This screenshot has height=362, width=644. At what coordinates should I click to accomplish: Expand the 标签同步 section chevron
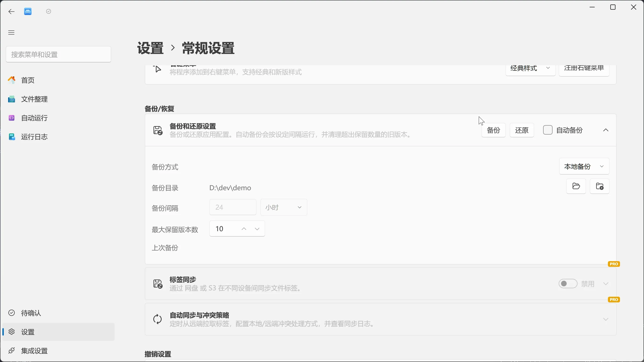pos(606,284)
